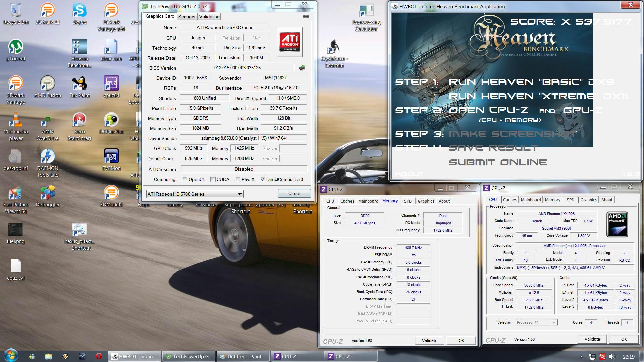Open the Recycle Bin desktop icon
644x362 pixels.
tap(16, 13)
